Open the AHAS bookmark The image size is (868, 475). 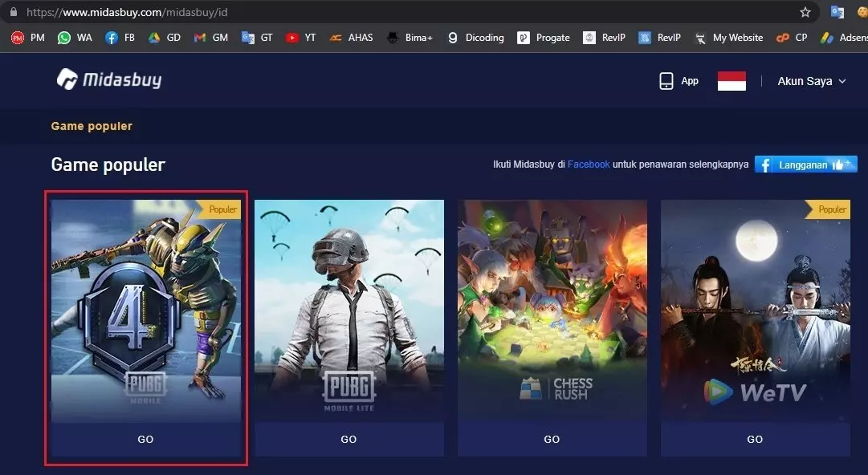coord(351,38)
